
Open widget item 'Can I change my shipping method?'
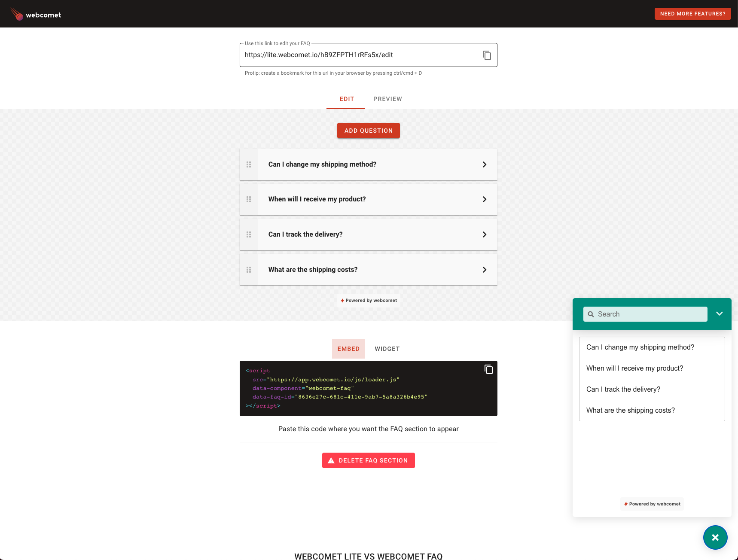pos(652,347)
